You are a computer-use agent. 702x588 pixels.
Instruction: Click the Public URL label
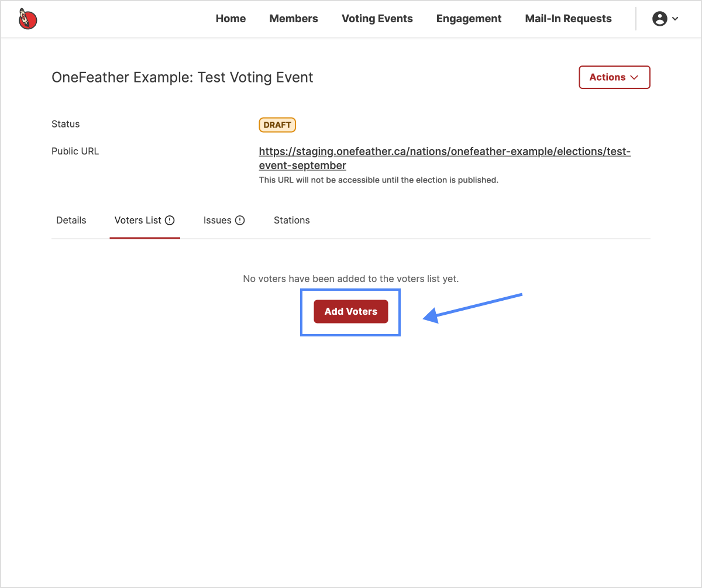click(75, 151)
